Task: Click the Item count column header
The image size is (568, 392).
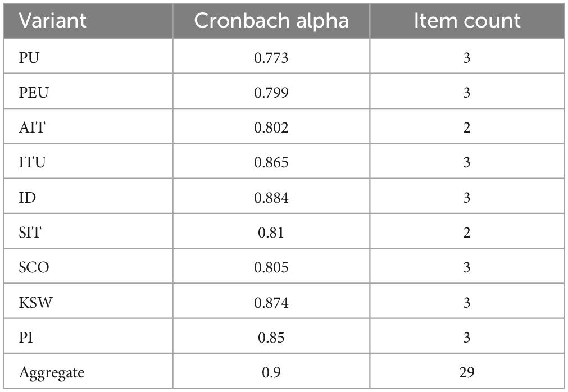Action: click(467, 21)
